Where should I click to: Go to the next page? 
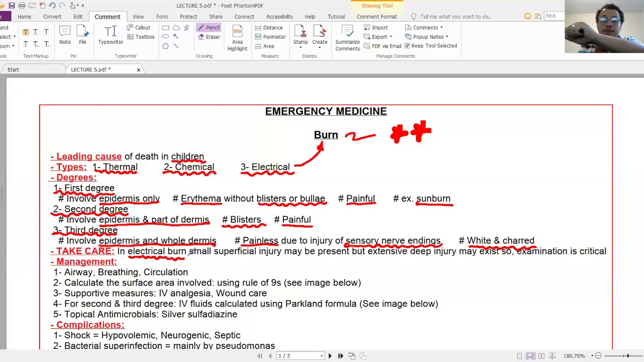330,356
